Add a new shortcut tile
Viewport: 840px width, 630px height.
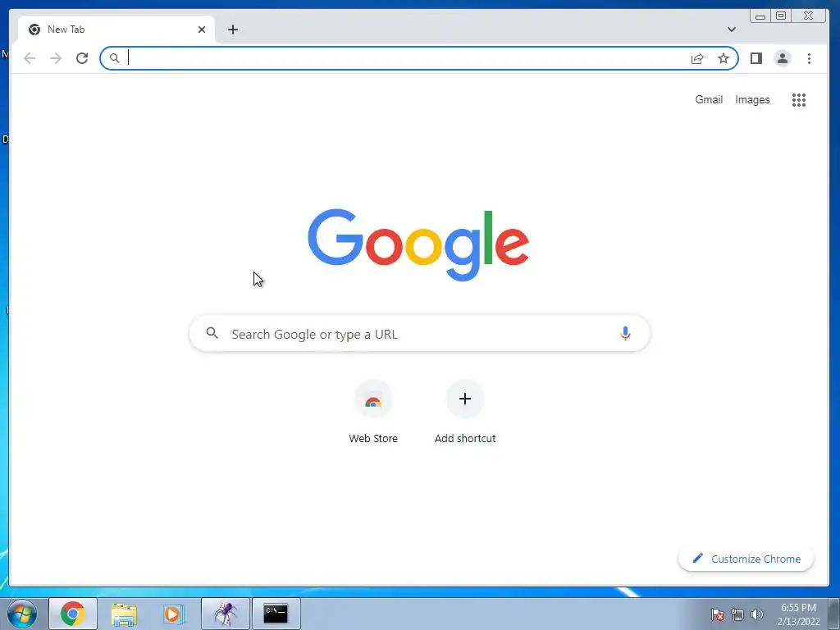pos(465,412)
